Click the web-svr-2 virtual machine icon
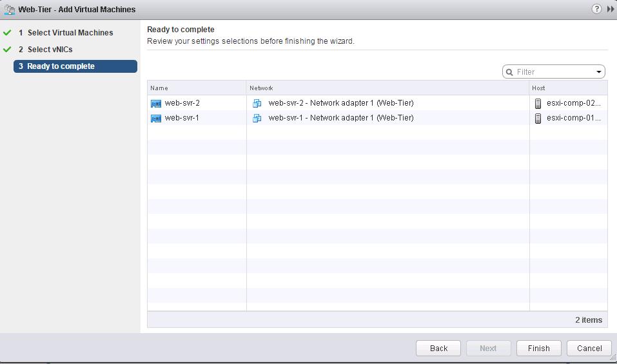The width and height of the screenshot is (617, 364). 156,103
